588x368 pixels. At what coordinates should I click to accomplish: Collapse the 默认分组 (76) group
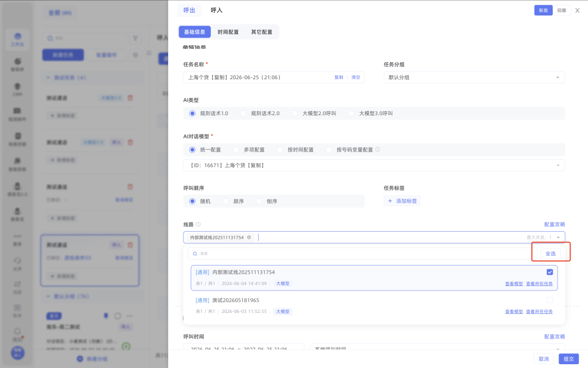[48, 297]
